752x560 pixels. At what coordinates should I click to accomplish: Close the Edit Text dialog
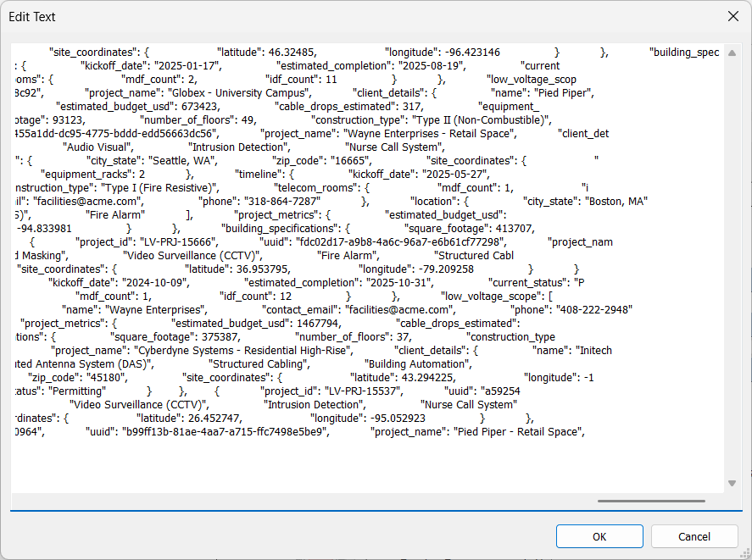pos(733,16)
